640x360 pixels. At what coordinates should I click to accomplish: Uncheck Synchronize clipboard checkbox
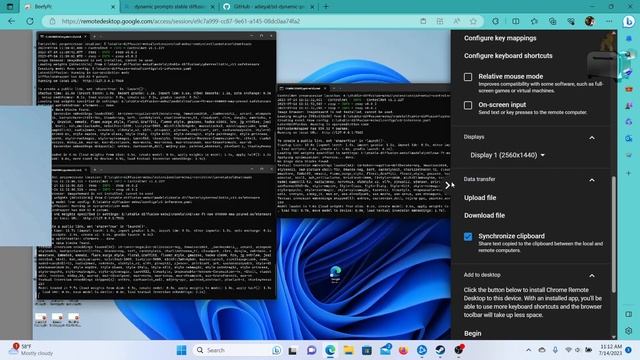pos(468,236)
